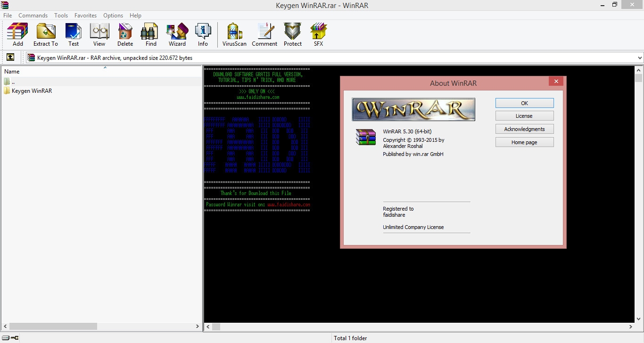
Task: Select the Protect archive tool
Action: pos(292,33)
